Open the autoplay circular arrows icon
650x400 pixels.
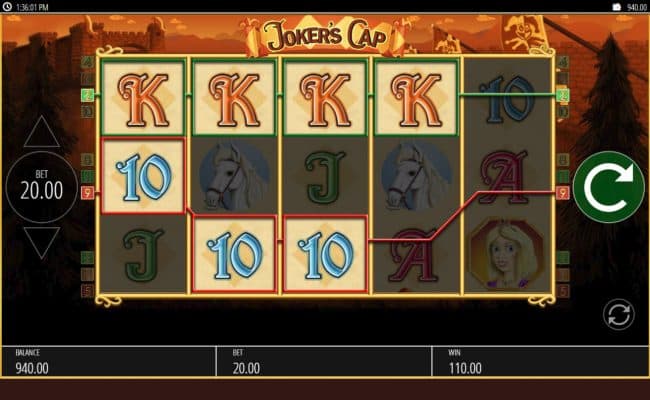coord(618,315)
